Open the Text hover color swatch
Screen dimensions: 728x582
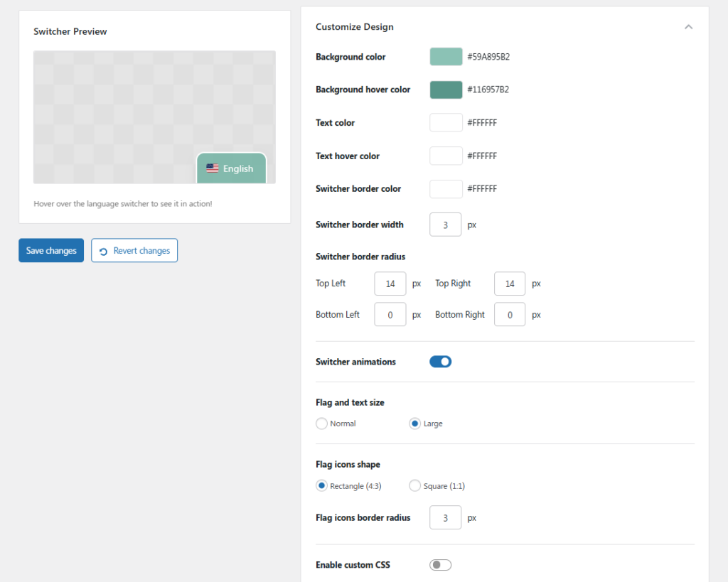pos(446,156)
